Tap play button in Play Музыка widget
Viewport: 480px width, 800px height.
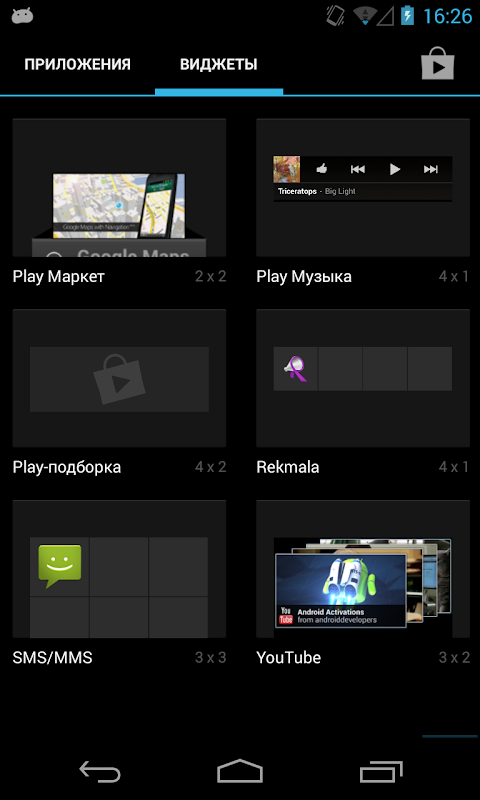pyautogui.click(x=395, y=169)
